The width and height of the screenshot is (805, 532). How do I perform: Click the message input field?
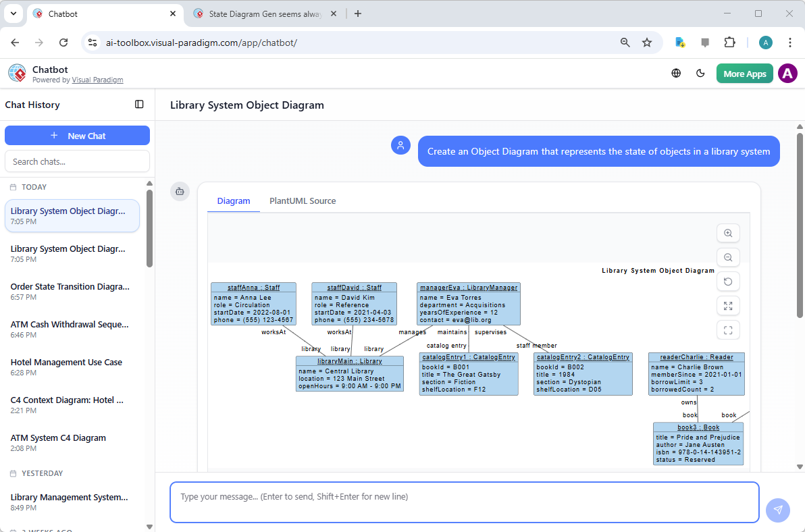tap(465, 502)
